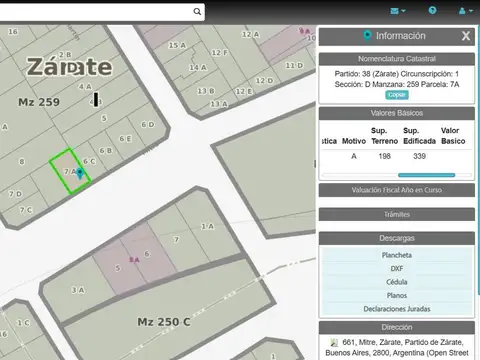Select parcel 13 B on the map

[206, 91]
